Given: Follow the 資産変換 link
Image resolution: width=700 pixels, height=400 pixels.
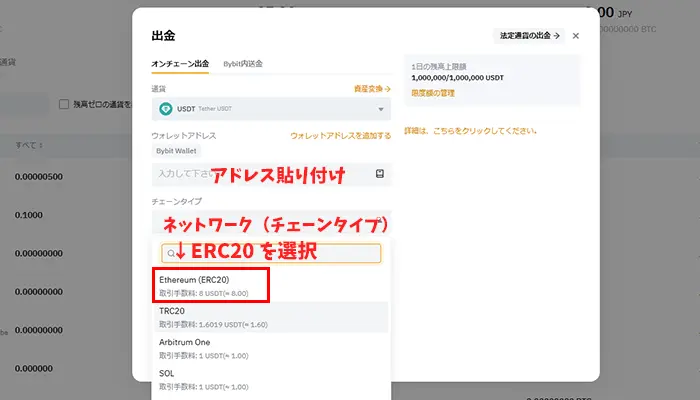Looking at the screenshot, I should tap(372, 89).
